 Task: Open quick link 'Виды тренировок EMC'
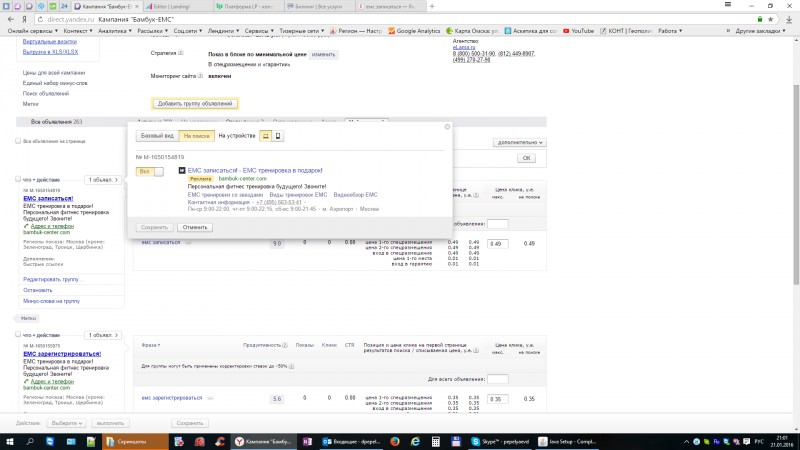click(298, 195)
